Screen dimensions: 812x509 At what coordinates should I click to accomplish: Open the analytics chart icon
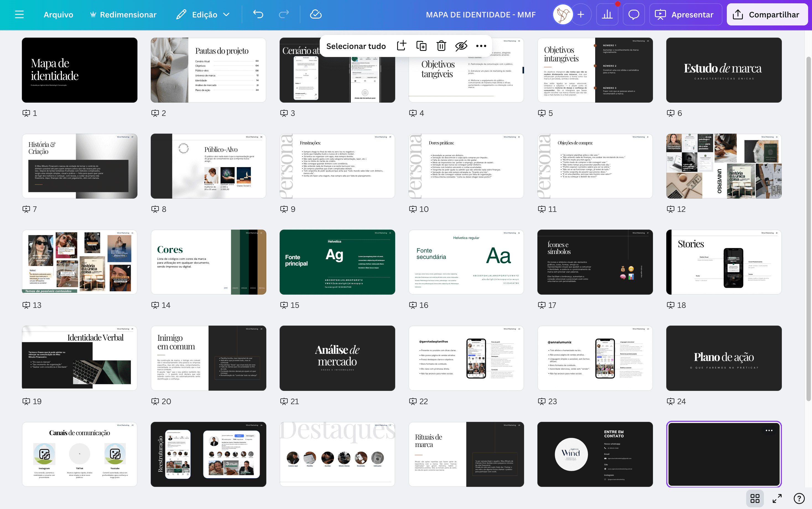(x=607, y=14)
